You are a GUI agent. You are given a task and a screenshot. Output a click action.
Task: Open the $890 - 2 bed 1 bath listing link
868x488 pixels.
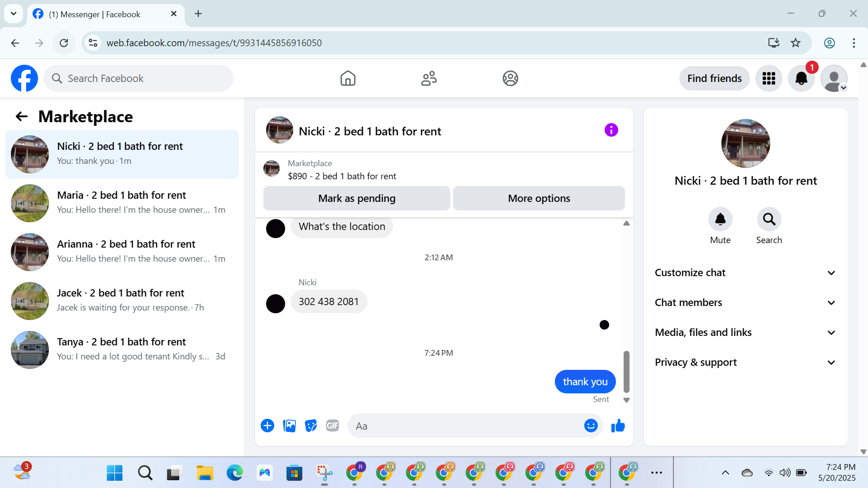[342, 176]
